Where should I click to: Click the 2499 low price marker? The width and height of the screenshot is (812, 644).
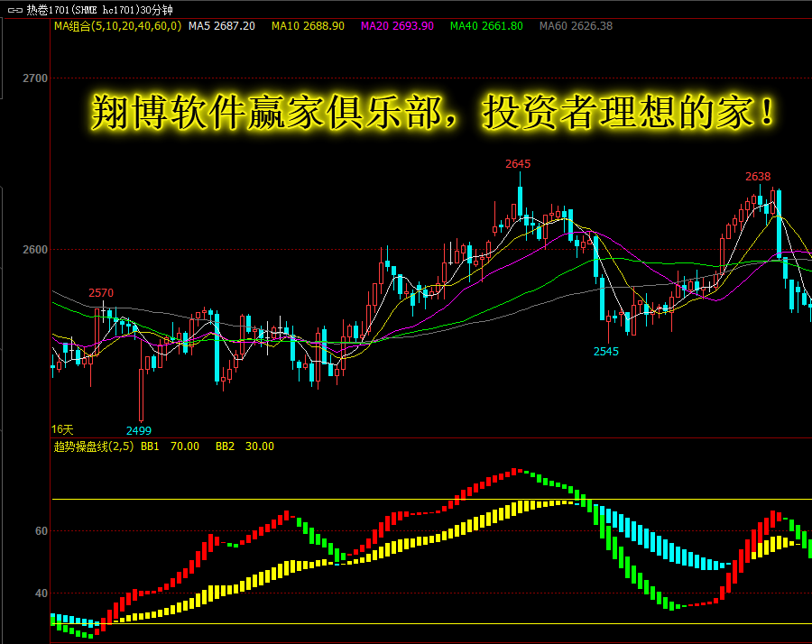point(139,431)
